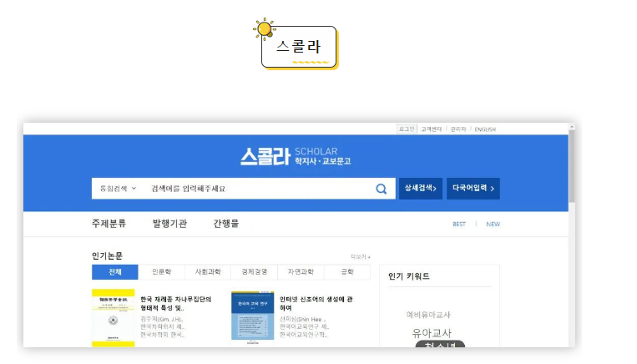Select the 공학 tab

(x=347, y=272)
